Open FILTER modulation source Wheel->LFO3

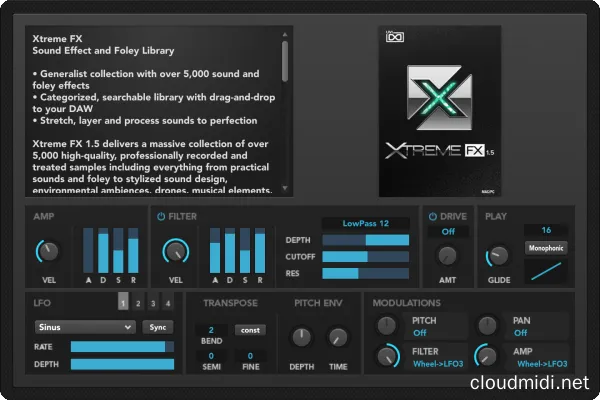(x=438, y=364)
